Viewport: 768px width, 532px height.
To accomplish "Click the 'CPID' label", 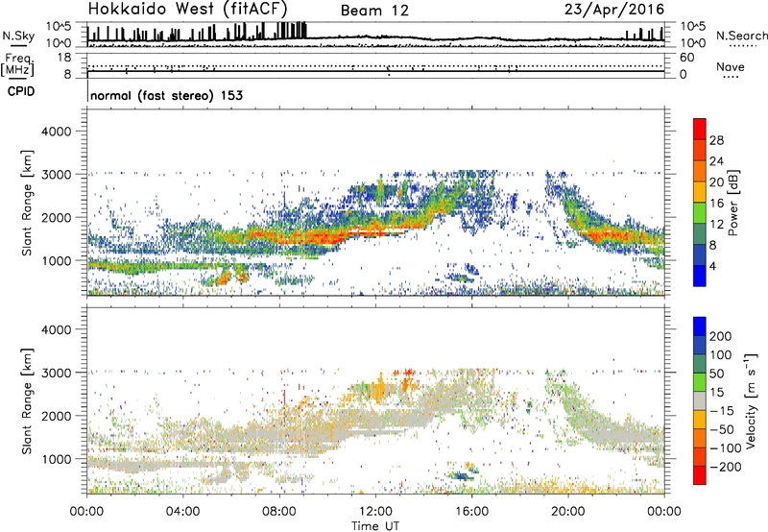I will pyautogui.click(x=21, y=91).
